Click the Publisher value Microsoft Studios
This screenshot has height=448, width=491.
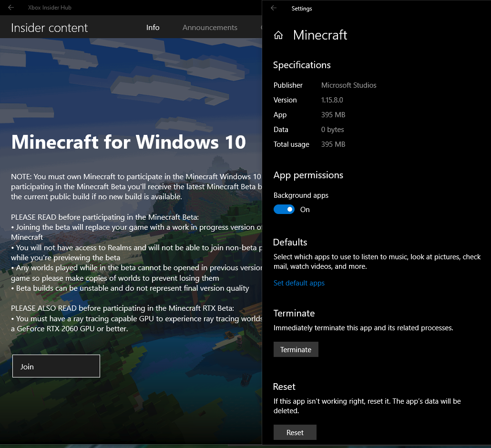pos(349,85)
